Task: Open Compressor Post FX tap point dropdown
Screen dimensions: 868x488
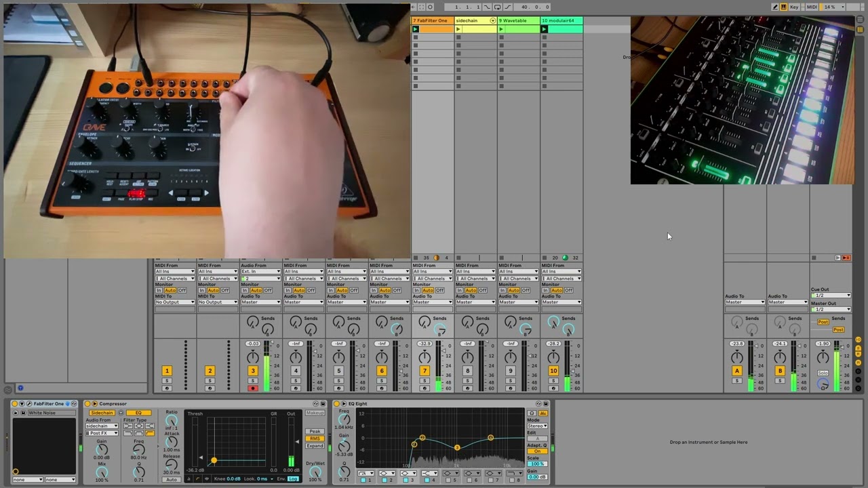Action: coord(102,433)
